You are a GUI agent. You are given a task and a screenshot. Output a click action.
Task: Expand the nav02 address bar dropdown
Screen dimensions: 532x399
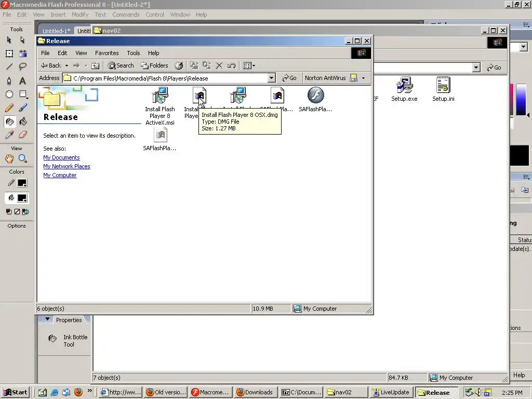coord(476,68)
